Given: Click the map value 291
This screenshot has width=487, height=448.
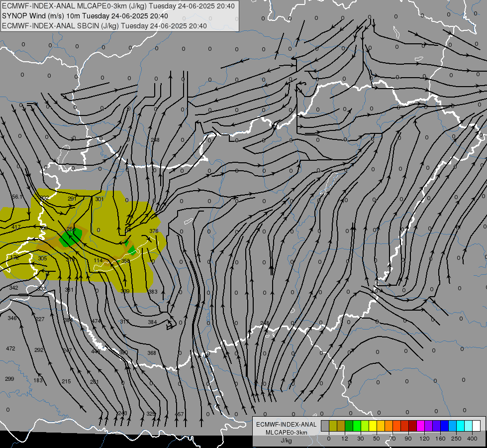Looking at the screenshot, I should pos(72,199).
